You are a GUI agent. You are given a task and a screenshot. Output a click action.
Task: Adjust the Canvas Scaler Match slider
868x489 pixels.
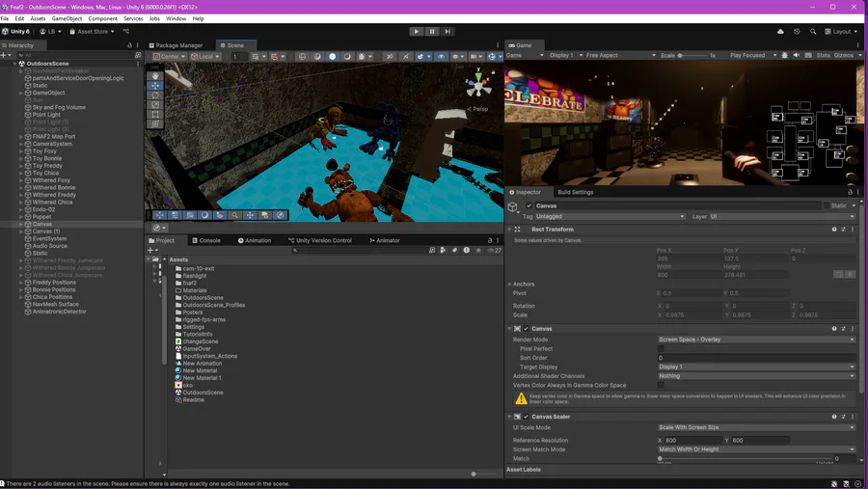[x=746, y=458]
